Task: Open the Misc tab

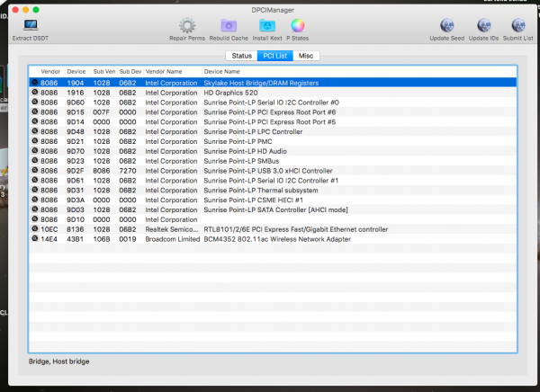Action: [307, 56]
